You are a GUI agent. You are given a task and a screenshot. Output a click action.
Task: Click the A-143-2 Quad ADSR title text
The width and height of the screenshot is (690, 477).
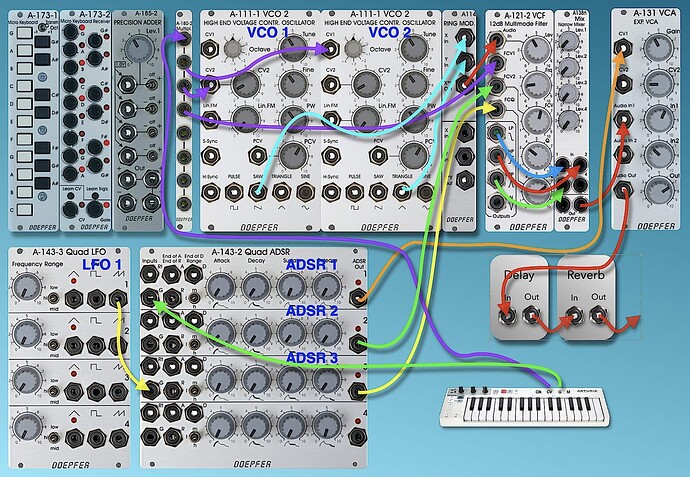pos(251,252)
